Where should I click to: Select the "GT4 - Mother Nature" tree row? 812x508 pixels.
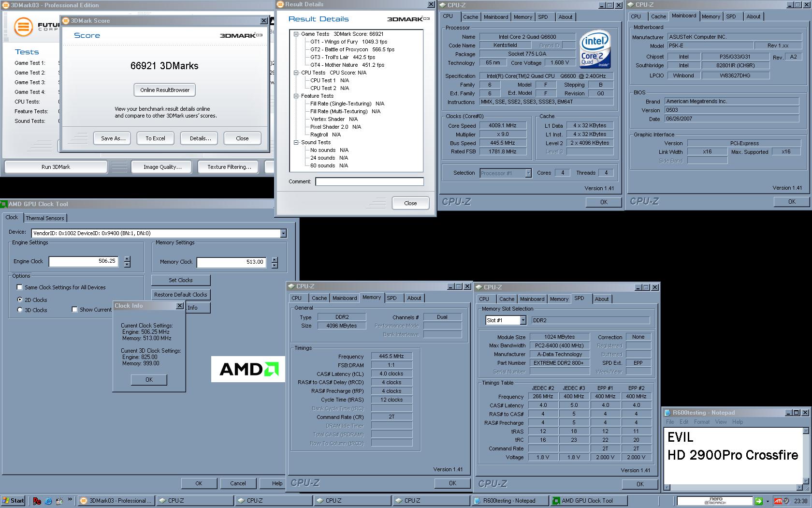[x=348, y=65]
